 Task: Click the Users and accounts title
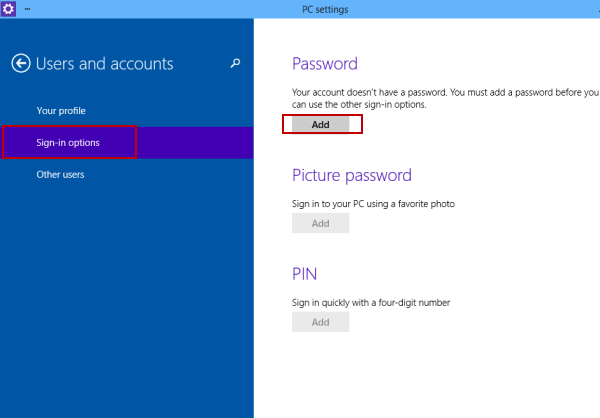click(104, 64)
